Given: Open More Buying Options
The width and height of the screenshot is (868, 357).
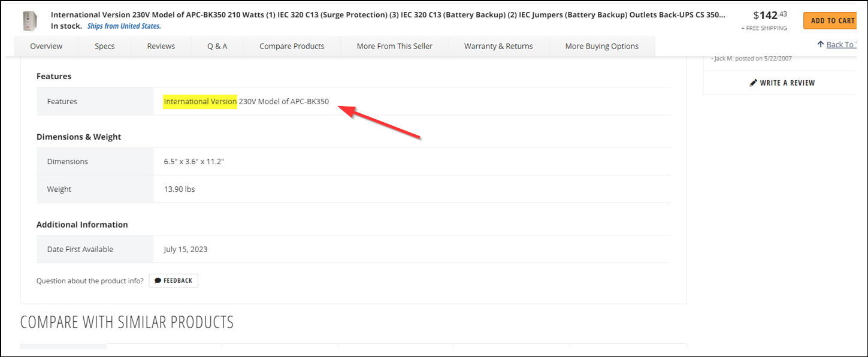Looking at the screenshot, I should [x=602, y=46].
